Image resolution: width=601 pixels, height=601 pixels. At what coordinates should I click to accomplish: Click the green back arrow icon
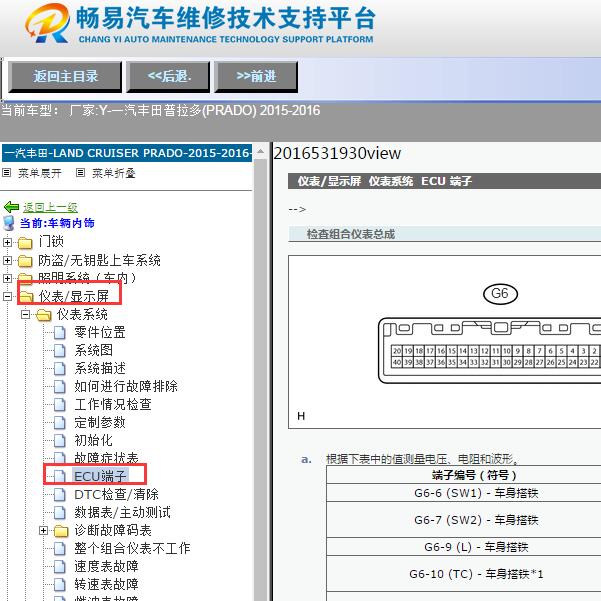click(x=11, y=207)
